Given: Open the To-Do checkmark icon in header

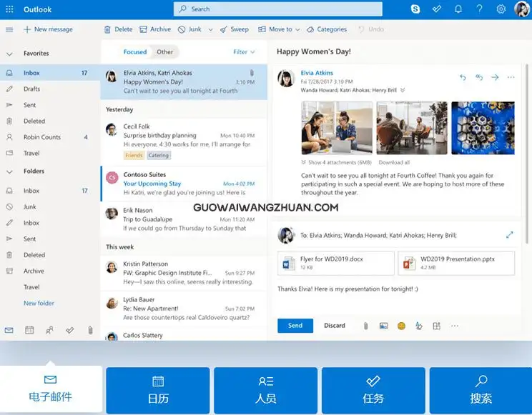Looking at the screenshot, I should coord(437,9).
